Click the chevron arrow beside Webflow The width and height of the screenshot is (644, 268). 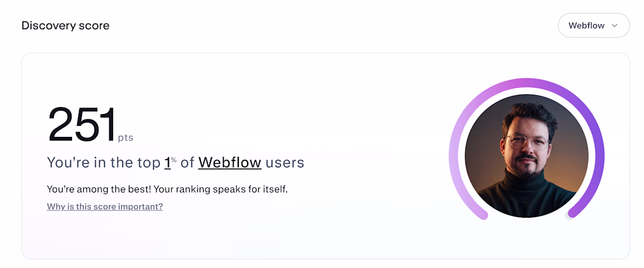(615, 26)
